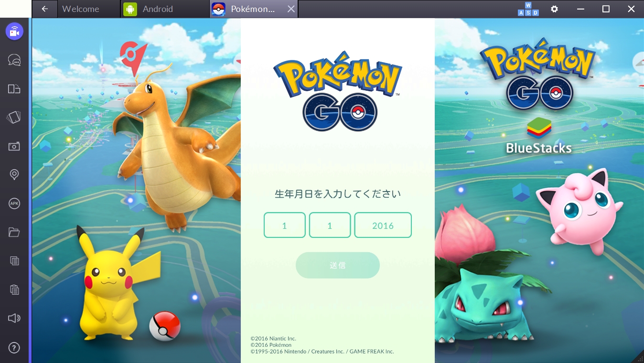Switch to the Welcome tab
Screen dimensions: 644x363
89,9
